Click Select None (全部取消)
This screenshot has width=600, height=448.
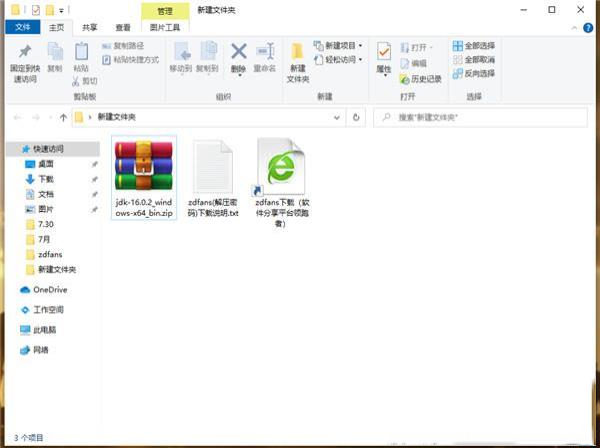(x=473, y=60)
